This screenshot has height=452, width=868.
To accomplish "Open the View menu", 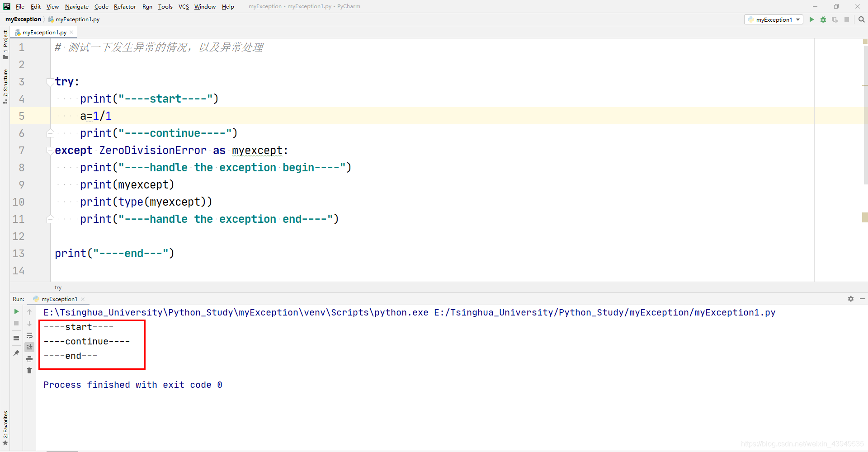I will (52, 6).
